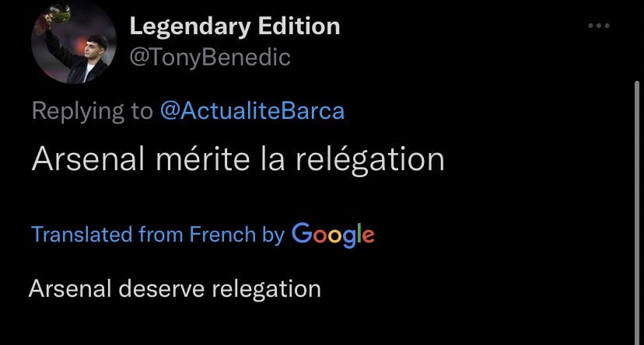Click the 'Translated from French by' link
Viewport: 644px width, 345px height.
click(x=158, y=234)
